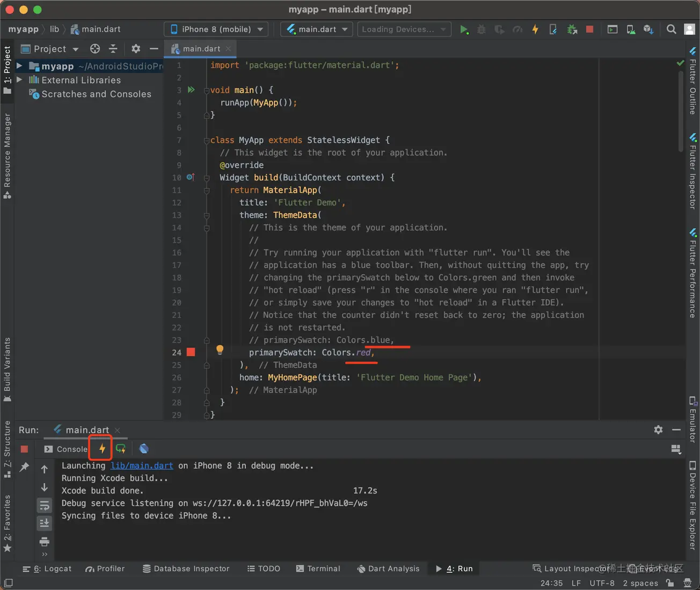Collapse main() using its fold marker on line 3
The width and height of the screenshot is (700, 590).
tap(207, 90)
